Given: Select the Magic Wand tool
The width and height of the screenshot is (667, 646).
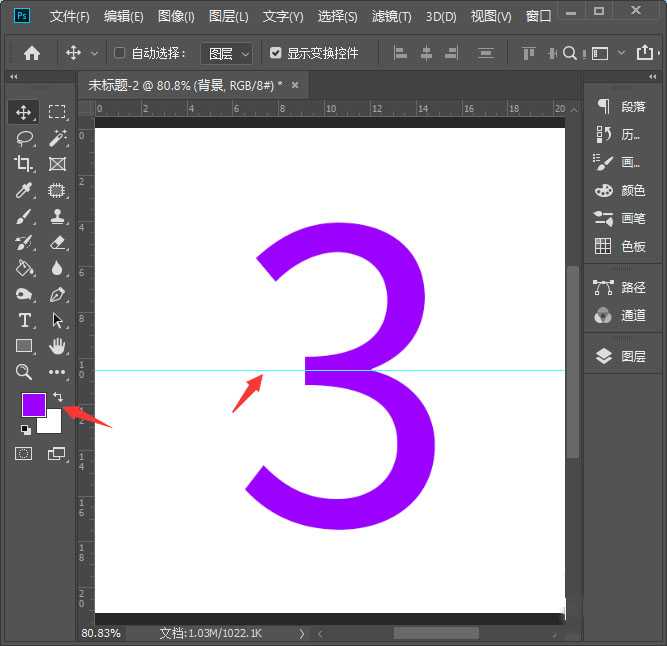Looking at the screenshot, I should tap(57, 138).
